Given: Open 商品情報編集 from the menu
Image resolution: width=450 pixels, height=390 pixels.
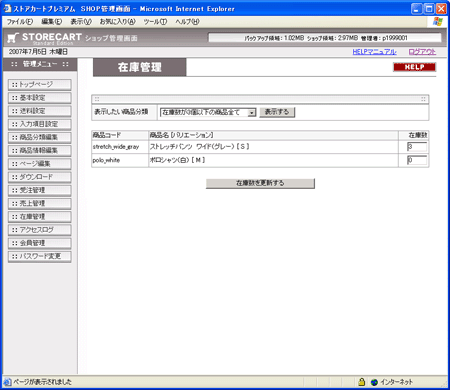Looking at the screenshot, I should pyautogui.click(x=40, y=151).
